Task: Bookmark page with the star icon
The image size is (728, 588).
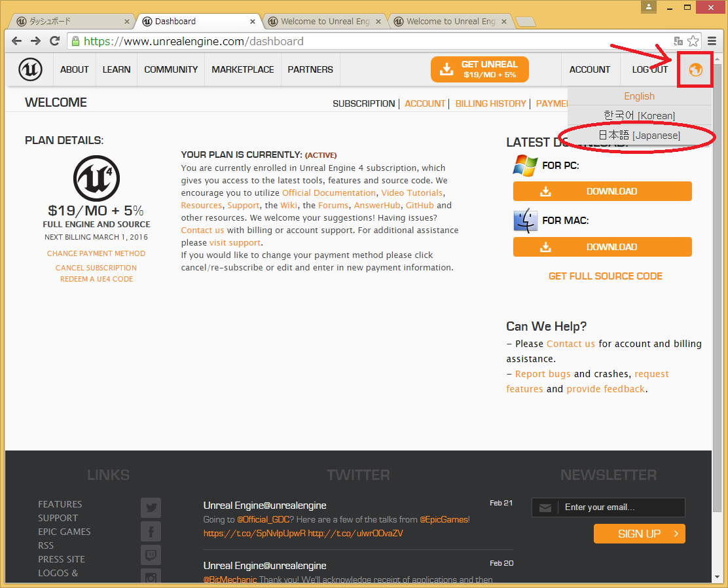Action: coord(693,41)
